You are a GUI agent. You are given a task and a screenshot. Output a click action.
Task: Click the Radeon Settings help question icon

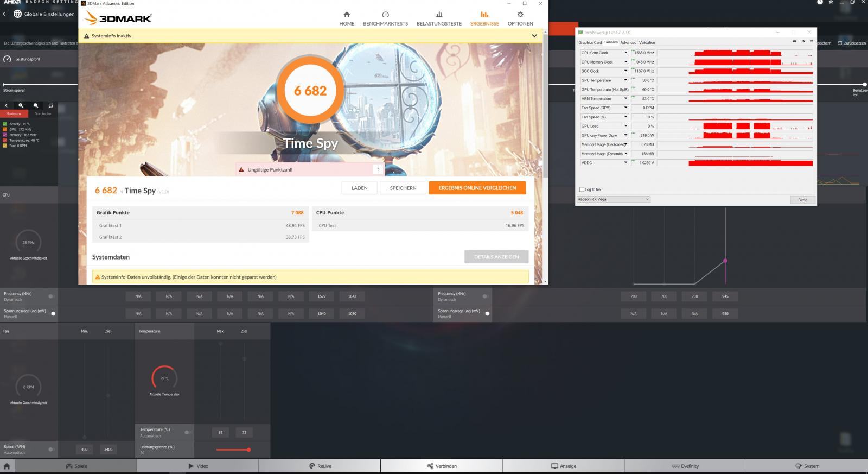820,2
